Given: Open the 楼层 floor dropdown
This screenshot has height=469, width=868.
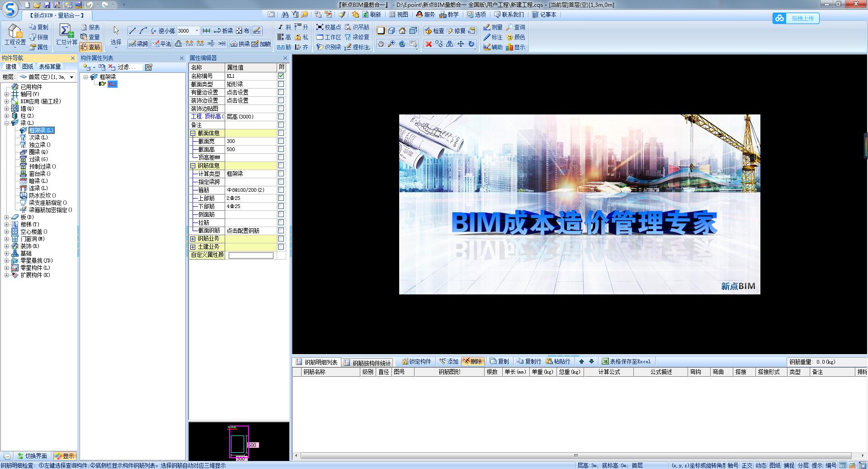Looking at the screenshot, I should coord(71,77).
